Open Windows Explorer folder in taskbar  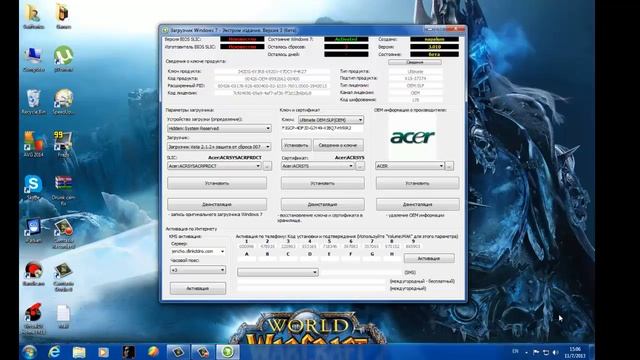pos(79,352)
